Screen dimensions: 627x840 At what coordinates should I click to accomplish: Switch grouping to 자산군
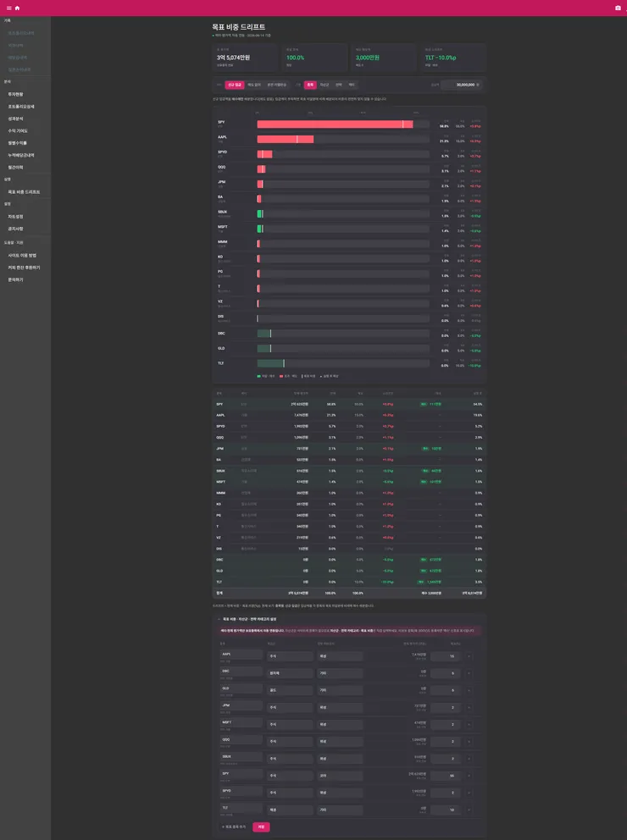[x=325, y=85]
